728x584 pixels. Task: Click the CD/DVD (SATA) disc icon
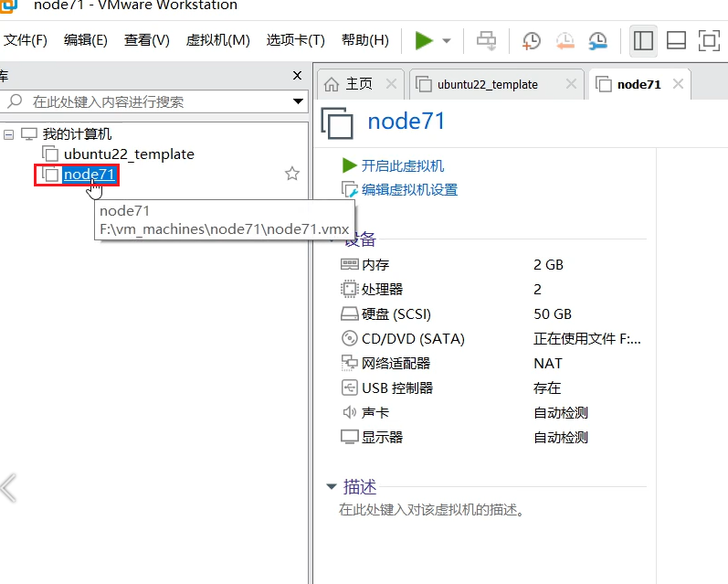(349, 338)
